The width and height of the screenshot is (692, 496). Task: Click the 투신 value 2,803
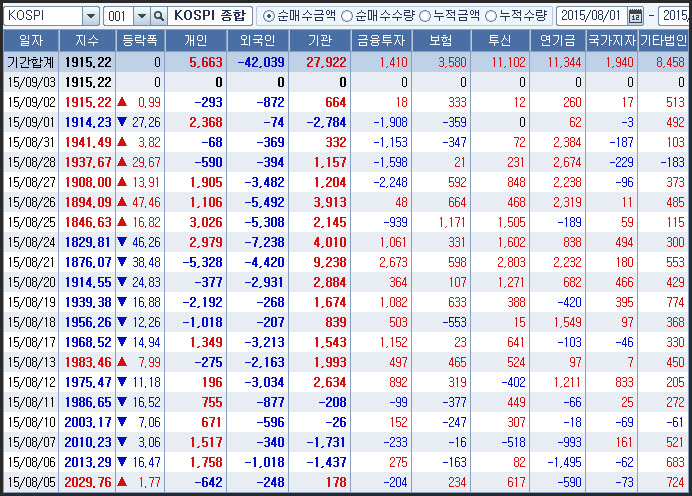[511, 263]
